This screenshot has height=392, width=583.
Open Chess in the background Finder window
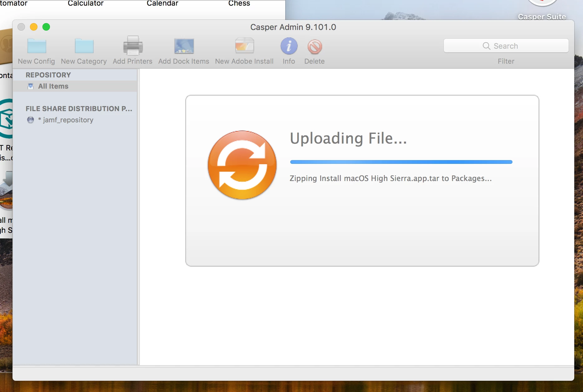coord(239,3)
